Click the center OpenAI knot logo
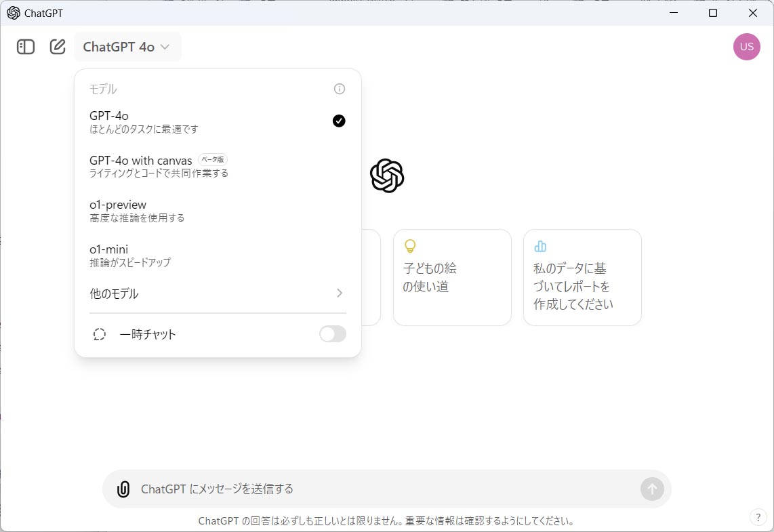 (x=387, y=176)
